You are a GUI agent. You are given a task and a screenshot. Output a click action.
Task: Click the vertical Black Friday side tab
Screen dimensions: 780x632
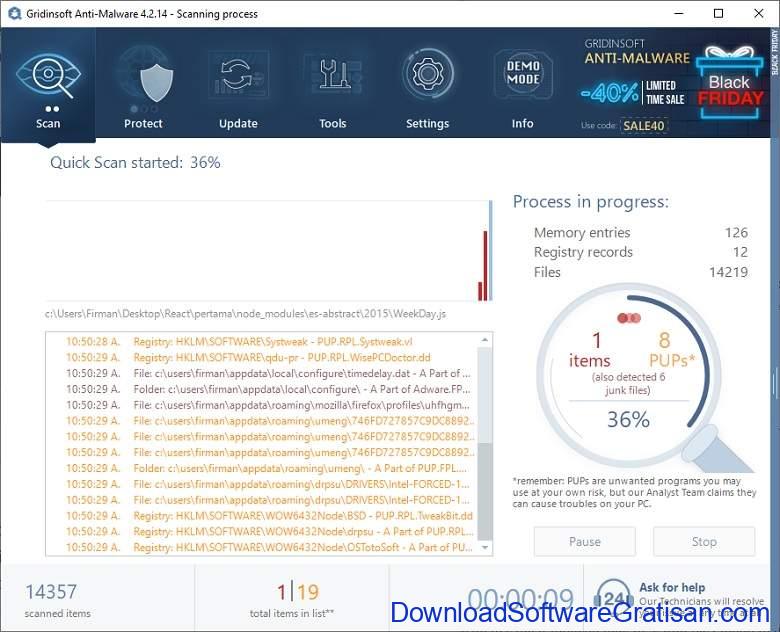(x=775, y=52)
